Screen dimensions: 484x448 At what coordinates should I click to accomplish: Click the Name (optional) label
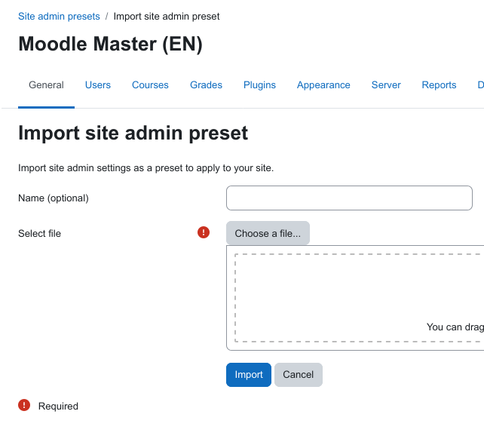click(x=54, y=198)
